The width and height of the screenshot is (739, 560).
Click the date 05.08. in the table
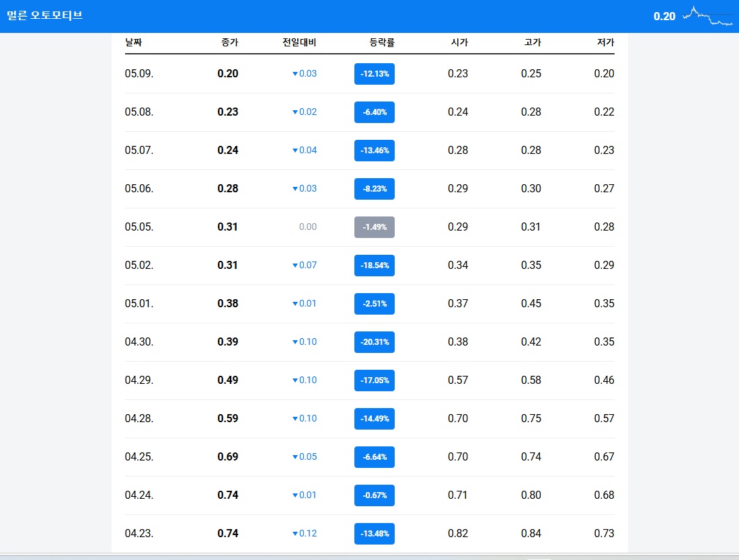pos(139,112)
